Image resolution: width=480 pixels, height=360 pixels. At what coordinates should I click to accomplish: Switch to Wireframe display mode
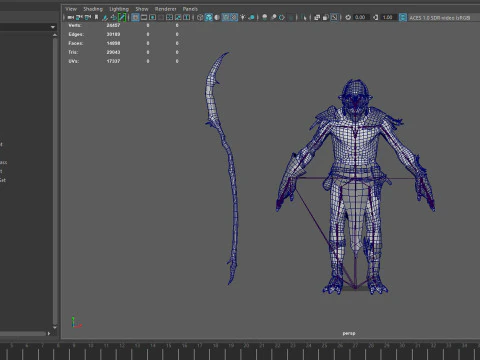200,17
